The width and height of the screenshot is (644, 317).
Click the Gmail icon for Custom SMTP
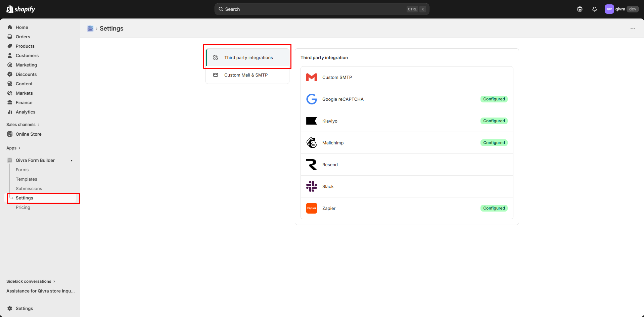(x=312, y=77)
